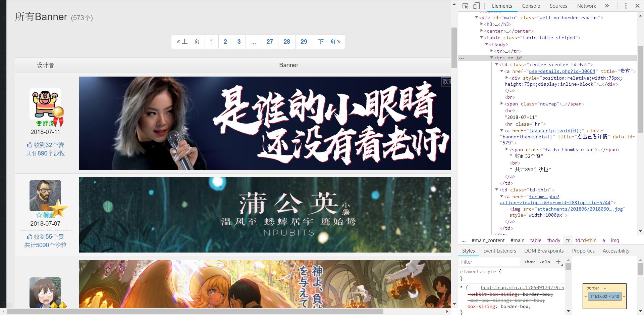Focus the styles Filter input

pos(489,262)
